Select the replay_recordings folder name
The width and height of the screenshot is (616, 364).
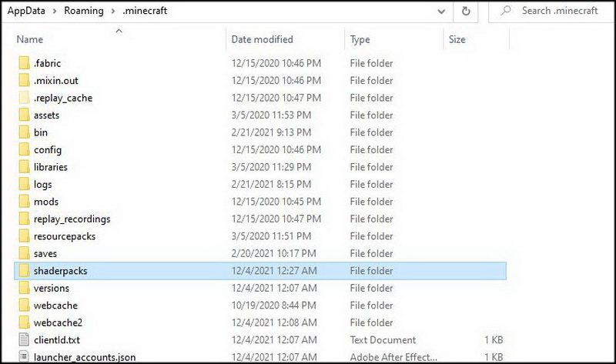(x=72, y=219)
